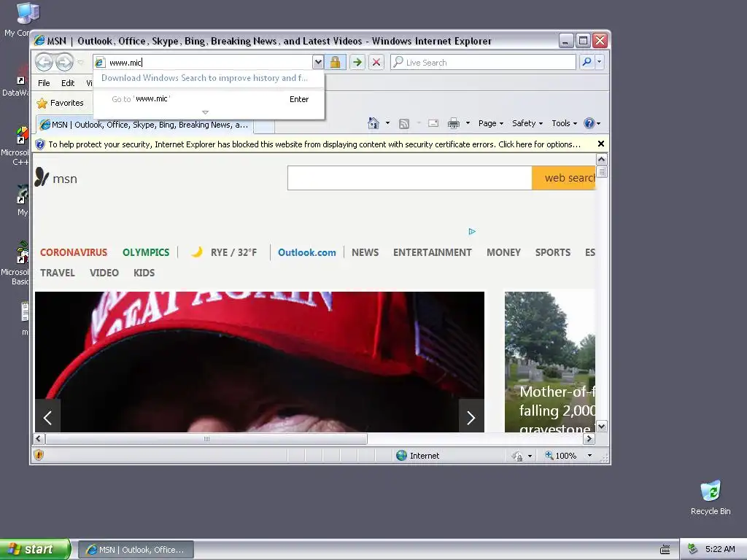The width and height of the screenshot is (747, 560).
Task: Click the Live Search box
Action: click(483, 63)
